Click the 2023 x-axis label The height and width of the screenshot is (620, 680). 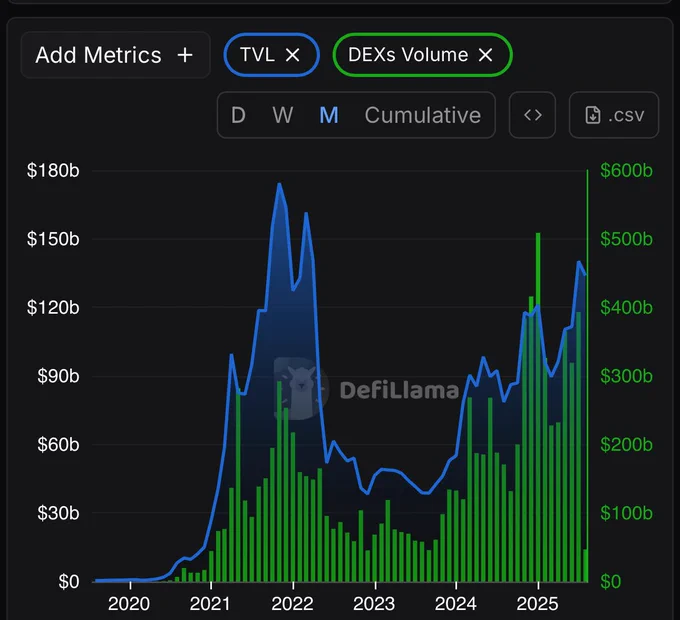[374, 604]
